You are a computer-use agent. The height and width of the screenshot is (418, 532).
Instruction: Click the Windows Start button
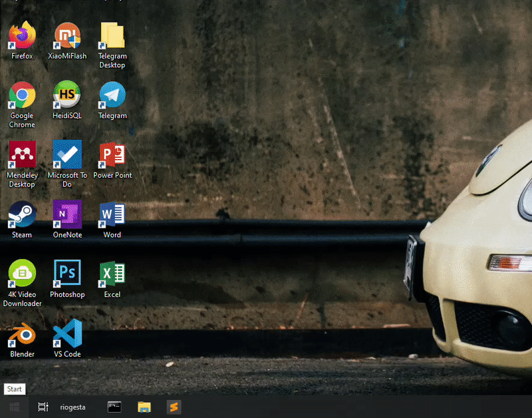tap(14, 407)
